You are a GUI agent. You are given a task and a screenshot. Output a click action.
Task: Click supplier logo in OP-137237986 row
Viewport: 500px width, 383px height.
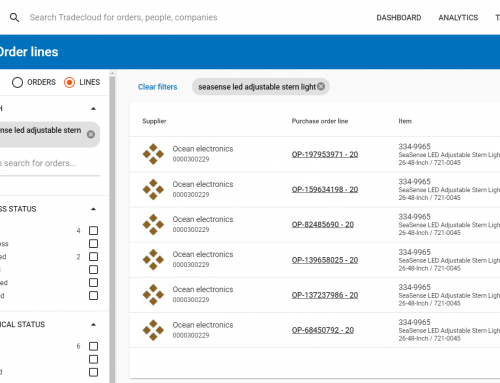(153, 295)
